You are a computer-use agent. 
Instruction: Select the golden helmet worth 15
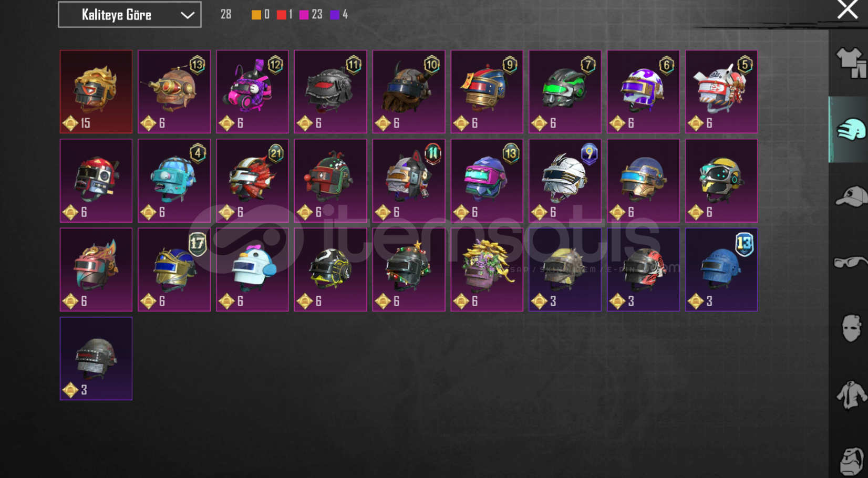click(96, 91)
